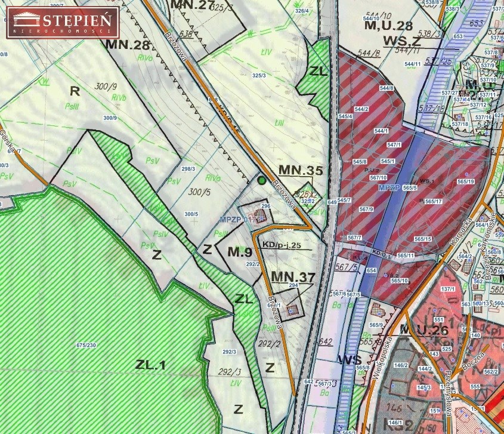The width and height of the screenshot is (504, 434).
Task: Click parcel number 298/3
Action: pos(188,169)
